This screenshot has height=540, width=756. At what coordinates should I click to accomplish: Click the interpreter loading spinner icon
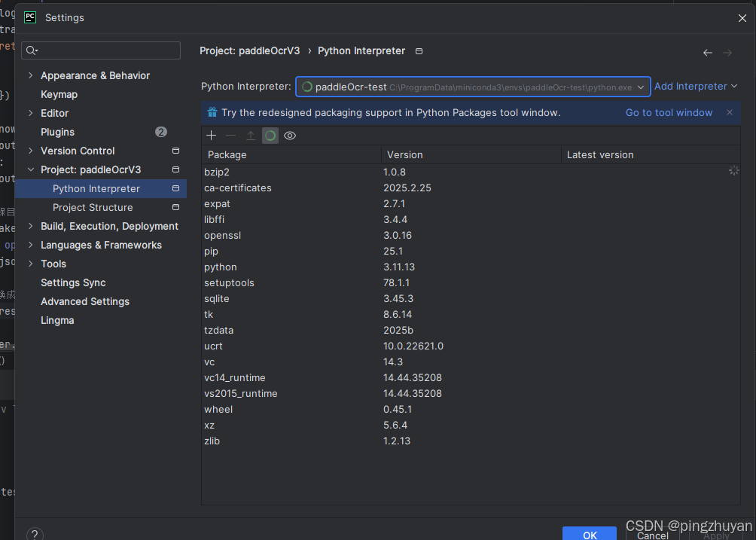pyautogui.click(x=307, y=87)
